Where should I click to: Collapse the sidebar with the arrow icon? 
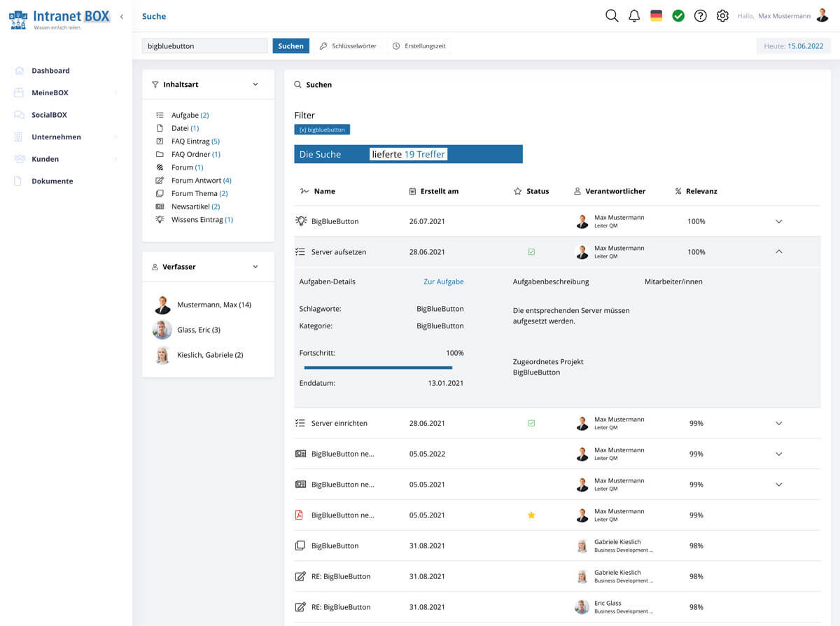(122, 16)
